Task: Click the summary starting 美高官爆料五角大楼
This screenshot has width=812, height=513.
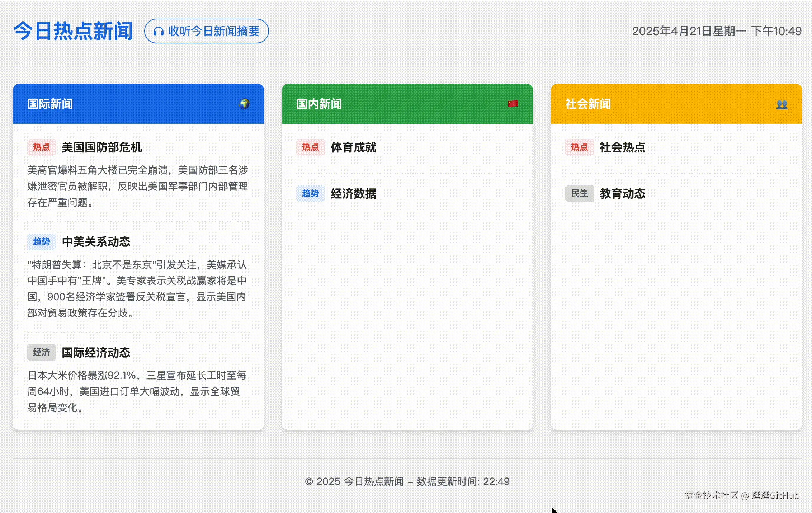Action: click(x=138, y=186)
